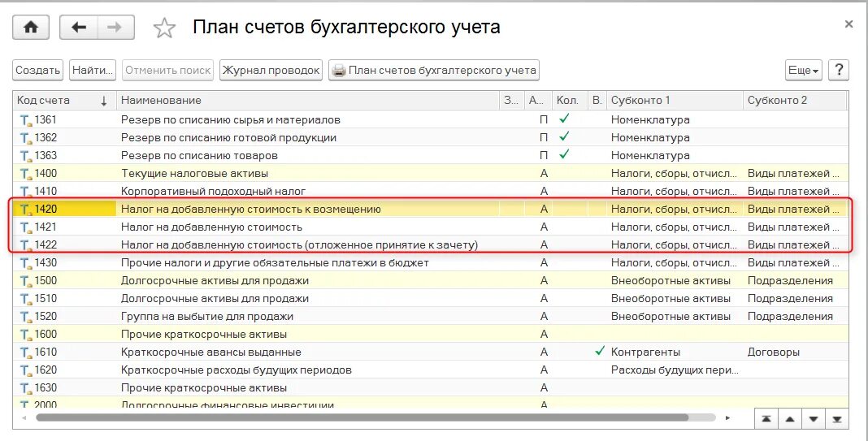Toggle quantity checkmark for account 1363

point(564,154)
